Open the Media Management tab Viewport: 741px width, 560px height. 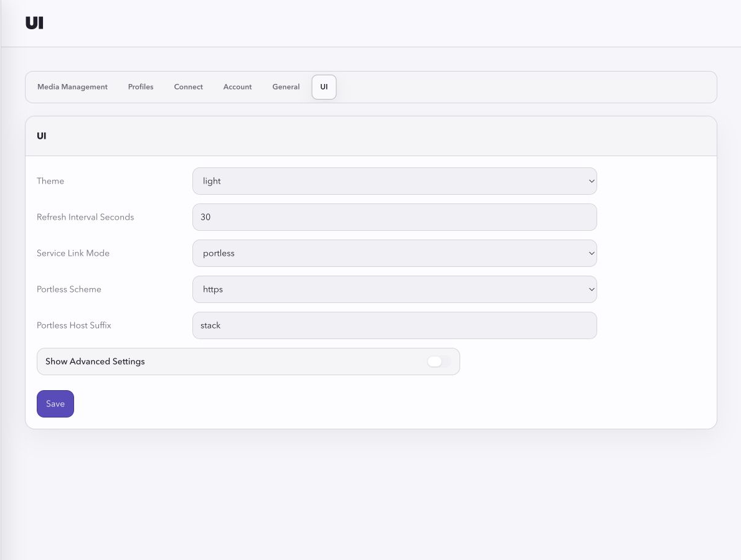(72, 87)
